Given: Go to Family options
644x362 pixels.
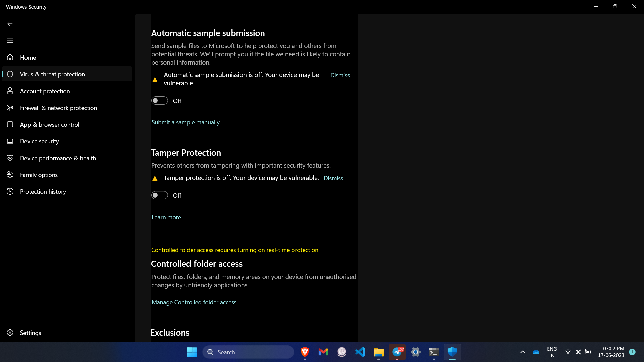Looking at the screenshot, I should coord(39,175).
